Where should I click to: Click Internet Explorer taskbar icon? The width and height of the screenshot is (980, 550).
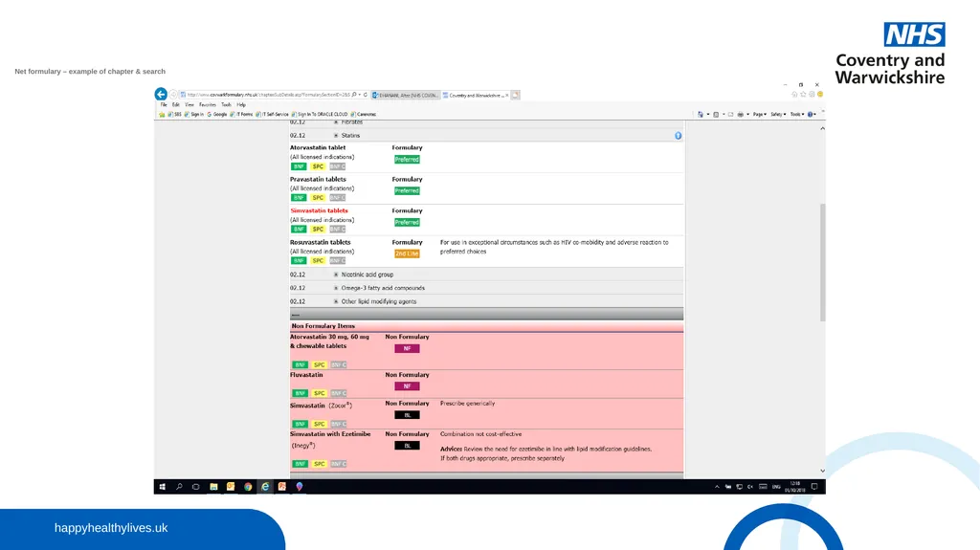[265, 487]
